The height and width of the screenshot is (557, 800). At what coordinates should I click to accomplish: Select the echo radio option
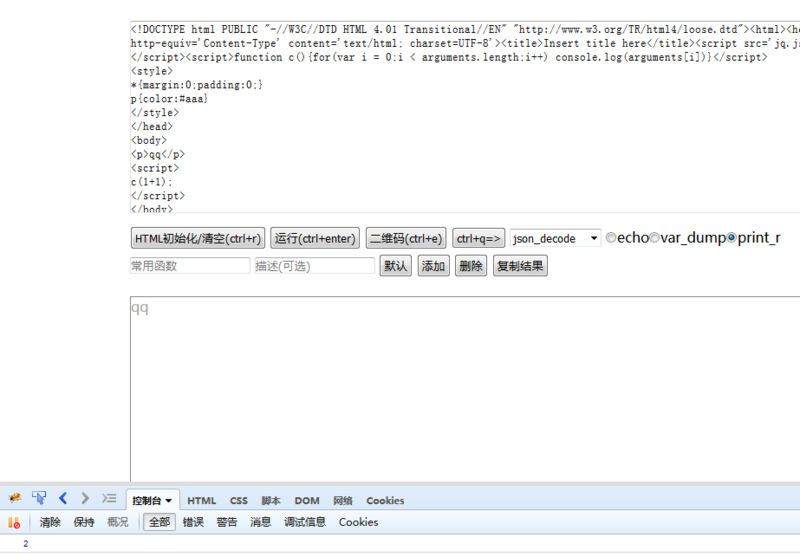point(611,238)
